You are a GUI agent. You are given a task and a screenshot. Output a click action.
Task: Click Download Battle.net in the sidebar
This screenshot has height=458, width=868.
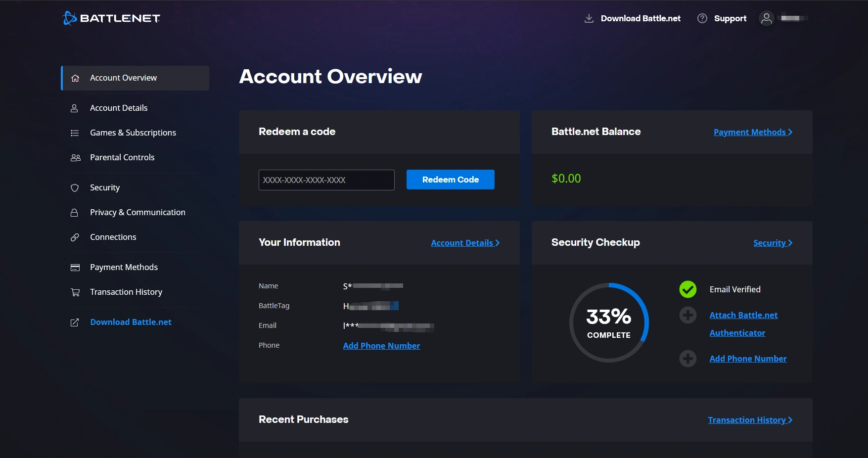131,322
